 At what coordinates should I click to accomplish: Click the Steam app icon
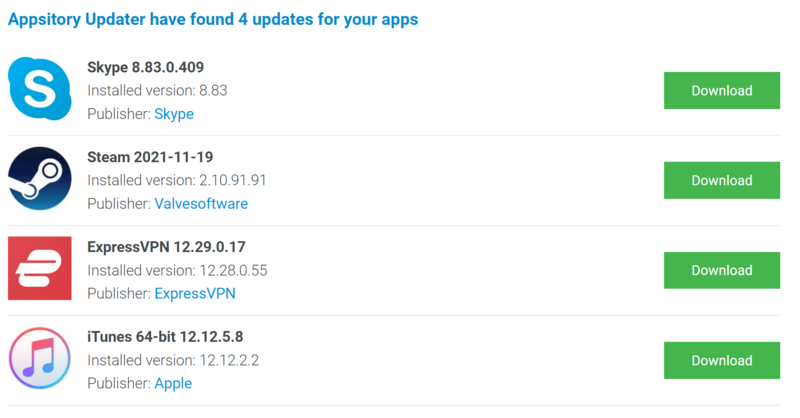pos(40,179)
